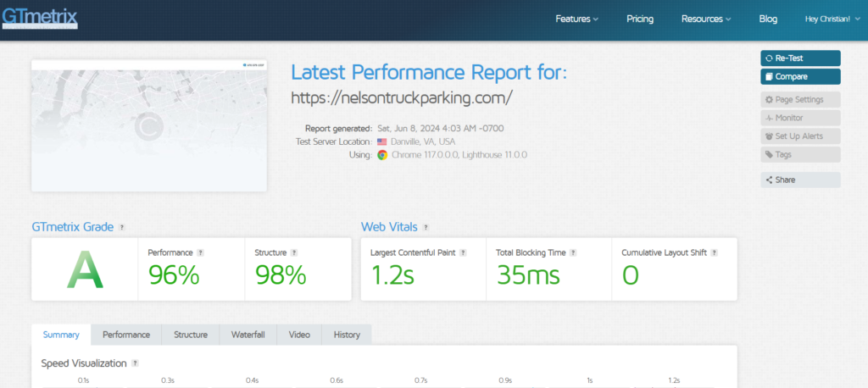Open the Features dropdown menu
Viewport: 868px width, 388px height.
point(576,19)
